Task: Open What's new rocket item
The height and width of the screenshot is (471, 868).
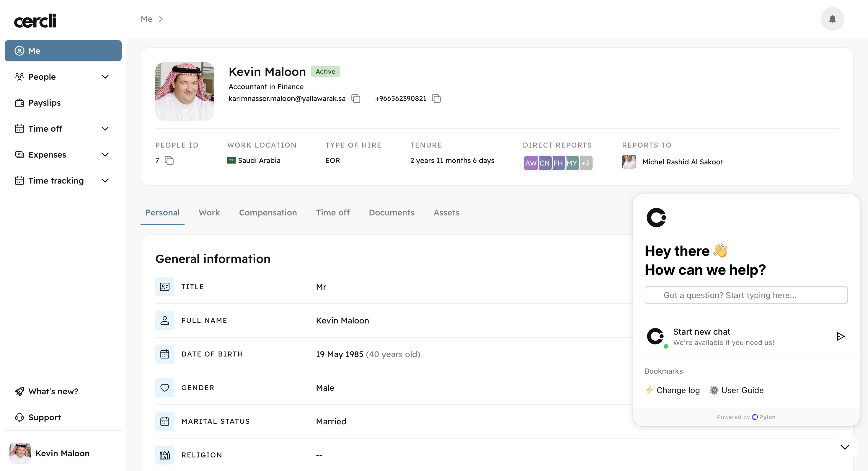Action: (x=53, y=391)
